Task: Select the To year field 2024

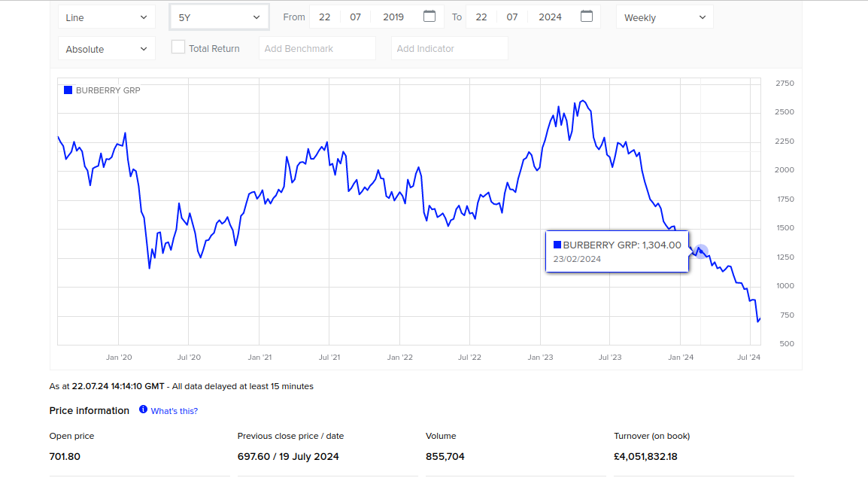Action: tap(550, 17)
